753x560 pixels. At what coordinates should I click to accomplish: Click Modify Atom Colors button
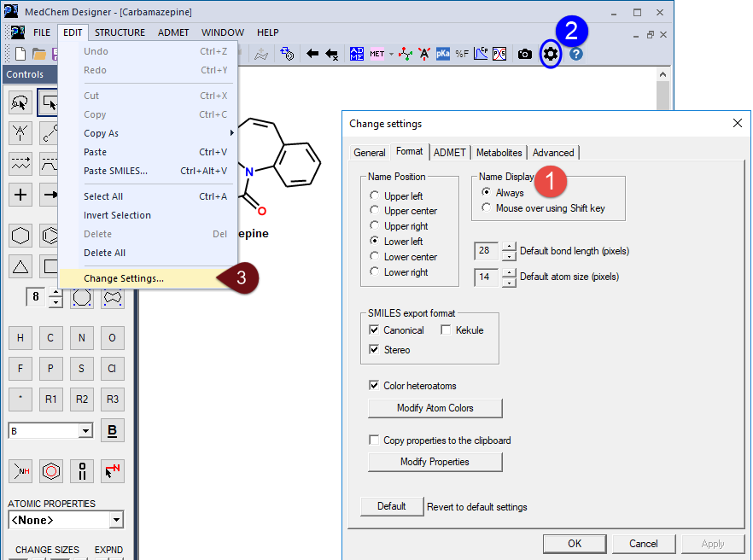point(435,408)
